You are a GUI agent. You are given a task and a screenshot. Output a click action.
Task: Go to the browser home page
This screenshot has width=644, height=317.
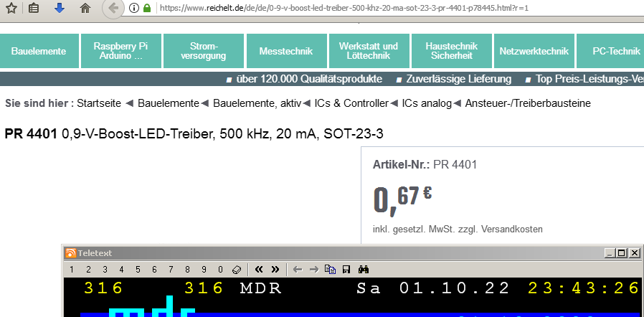point(85,8)
